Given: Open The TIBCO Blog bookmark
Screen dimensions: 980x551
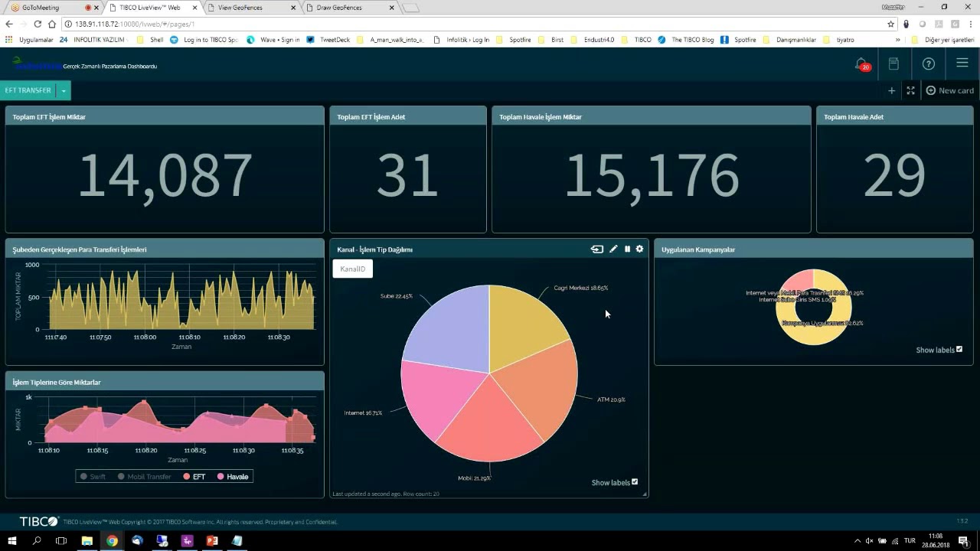Looking at the screenshot, I should coord(686,40).
